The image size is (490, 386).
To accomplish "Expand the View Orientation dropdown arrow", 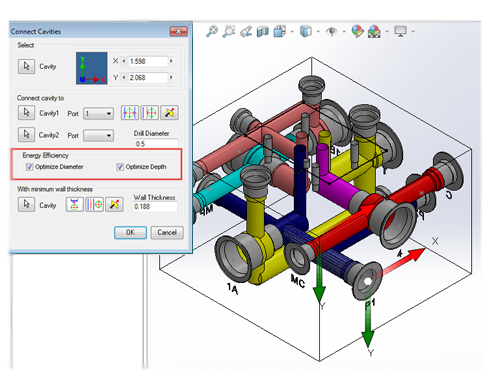I will tap(292, 32).
